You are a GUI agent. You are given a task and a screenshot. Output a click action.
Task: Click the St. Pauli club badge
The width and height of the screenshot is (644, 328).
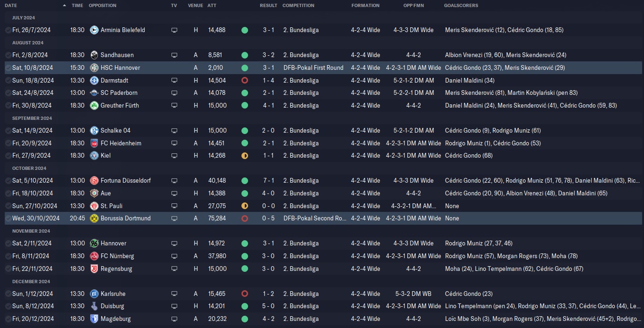point(94,206)
